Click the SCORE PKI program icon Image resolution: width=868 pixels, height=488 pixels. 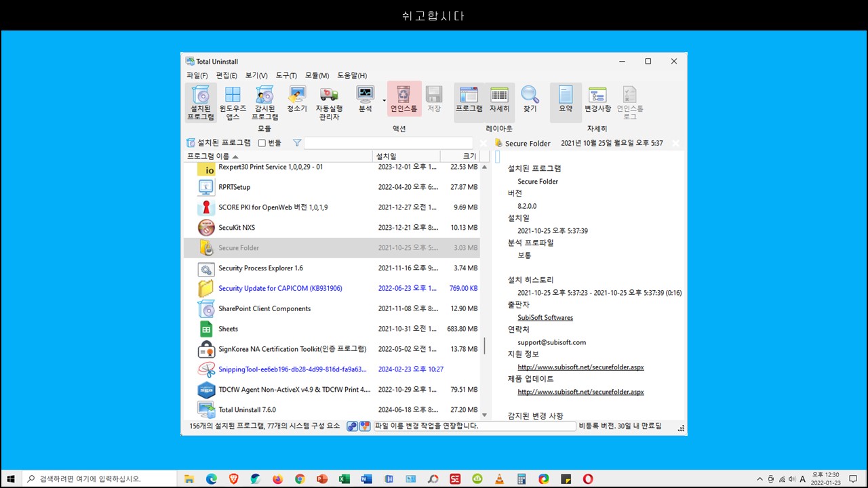[x=206, y=207]
